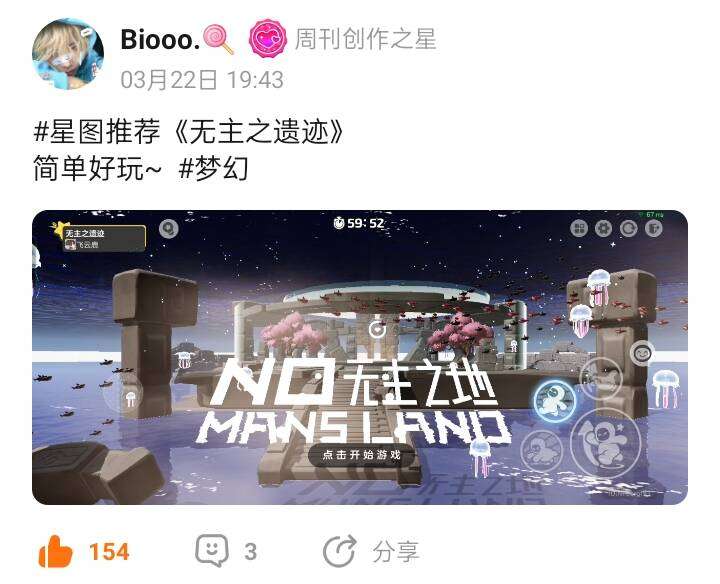Tap the share arrow icon

click(340, 551)
